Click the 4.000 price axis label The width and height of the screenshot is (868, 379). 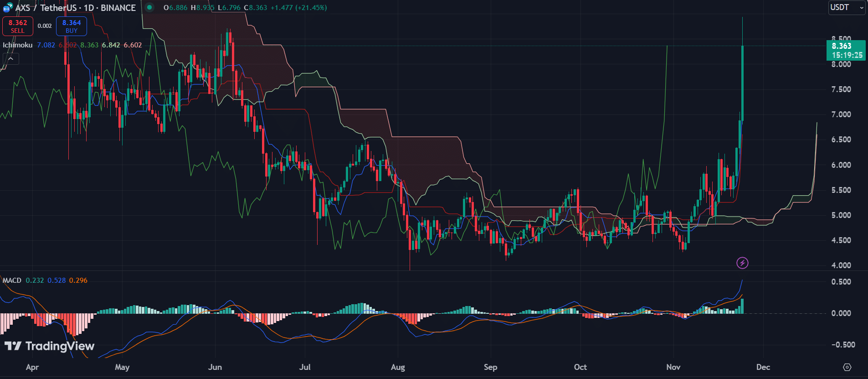coord(841,265)
